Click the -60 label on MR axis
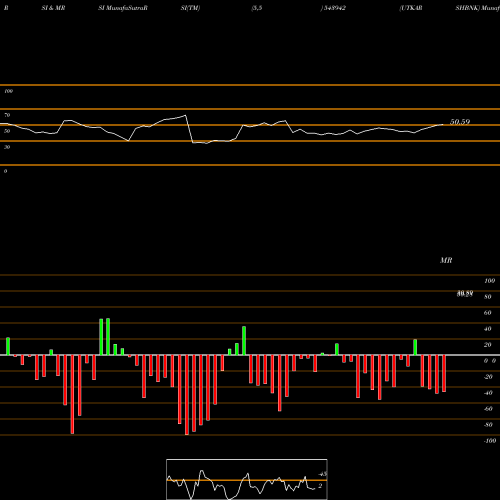Screen dimensions: 500x500 [x=488, y=409]
